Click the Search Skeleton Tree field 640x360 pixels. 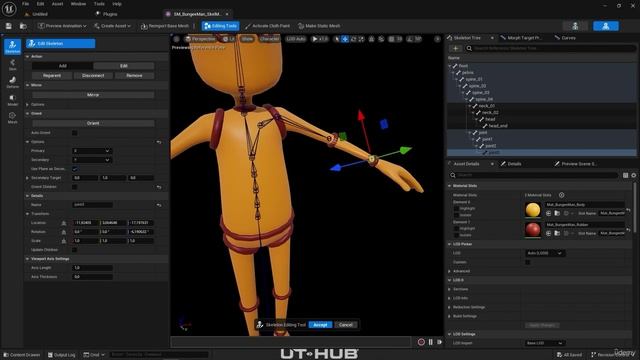click(x=550, y=48)
